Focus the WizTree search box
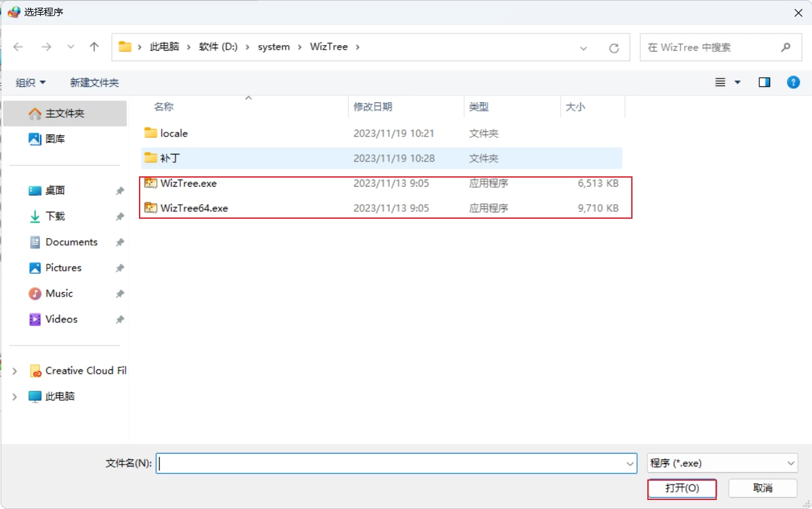812x509 pixels. click(x=721, y=48)
